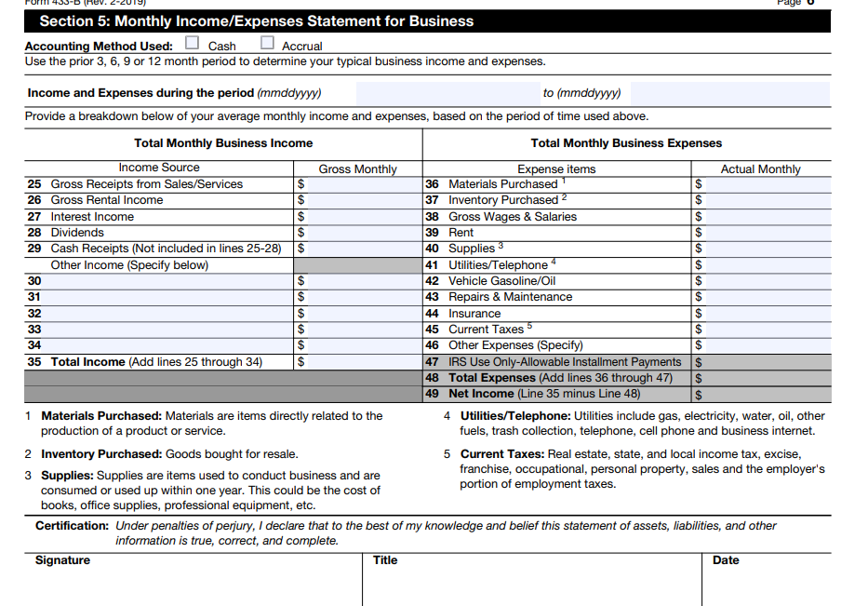868x606 pixels.
Task: Tick the Accrual accounting method checkbox
Action: 268,43
